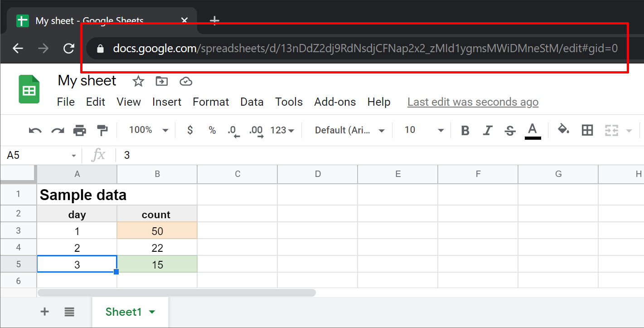Select column C header

pyautogui.click(x=237, y=174)
